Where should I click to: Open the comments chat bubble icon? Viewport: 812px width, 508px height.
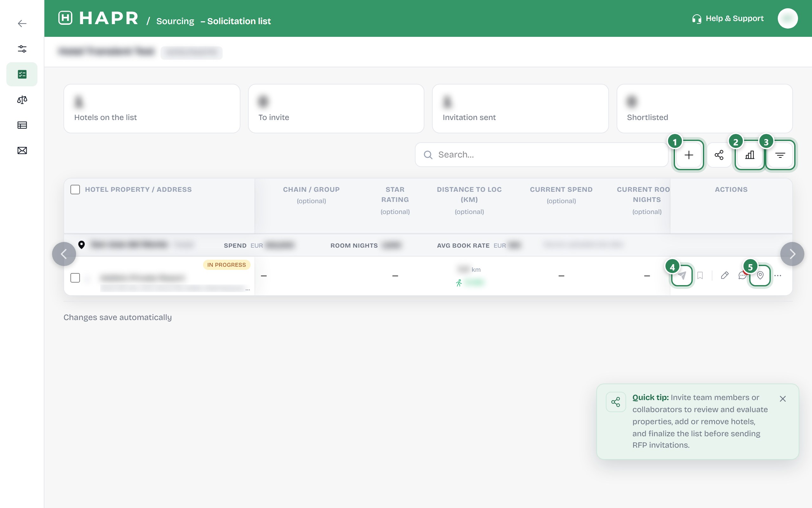click(x=742, y=276)
